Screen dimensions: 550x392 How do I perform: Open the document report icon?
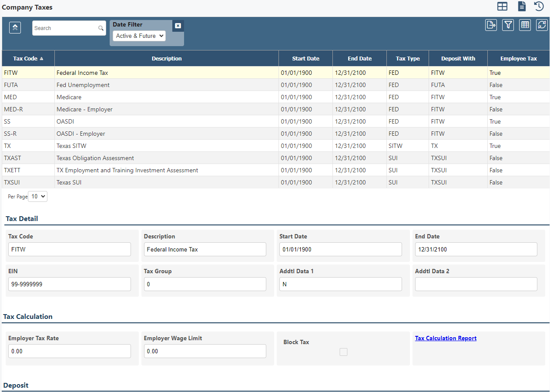coord(522,7)
